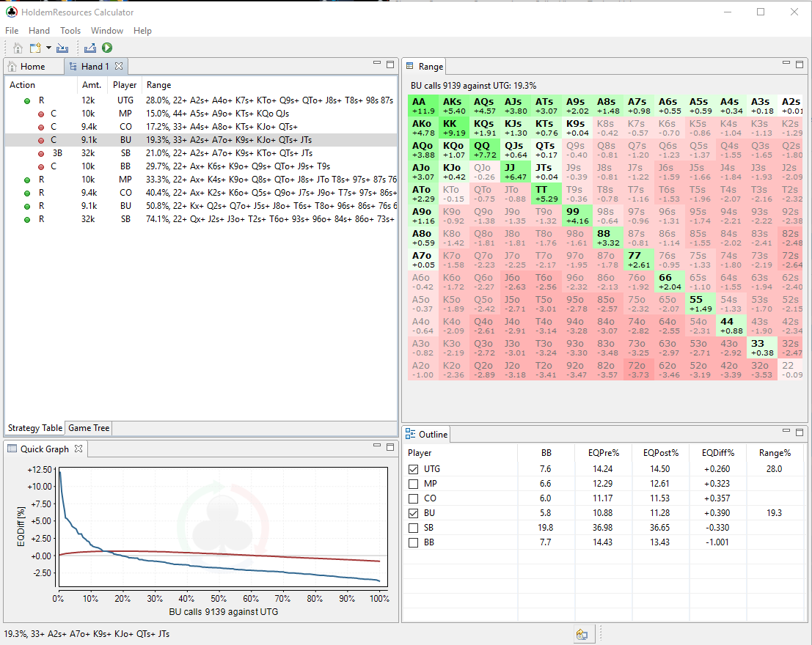Image resolution: width=812 pixels, height=645 pixels.
Task: Minimize the Quick Graph panel
Action: pos(377,445)
